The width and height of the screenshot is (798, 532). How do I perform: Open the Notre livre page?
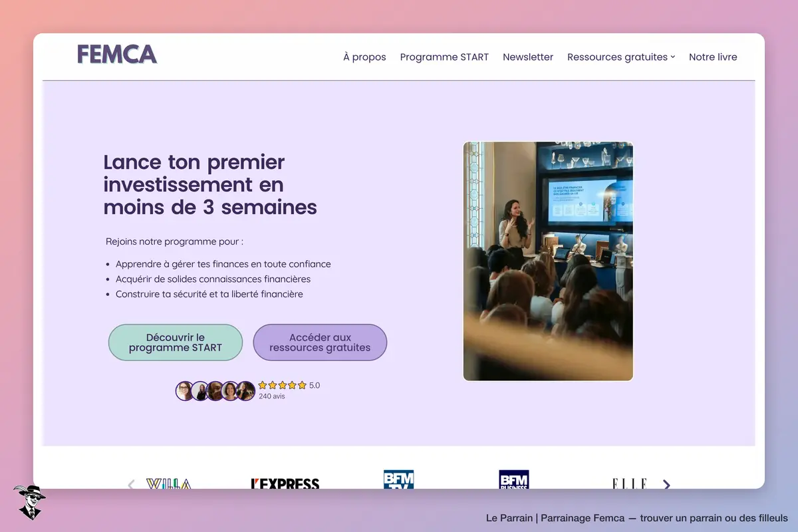713,57
